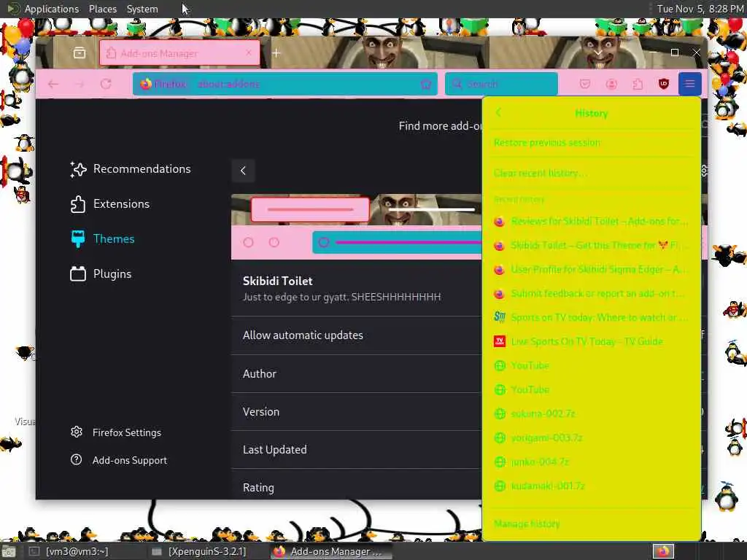
Task: Click the Skibidi Toilet theme title
Action: pyautogui.click(x=278, y=281)
